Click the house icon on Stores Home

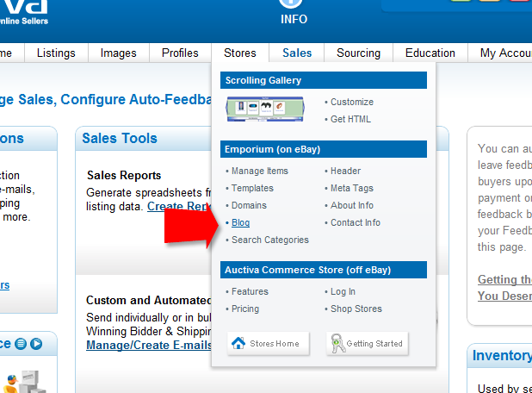(x=238, y=343)
